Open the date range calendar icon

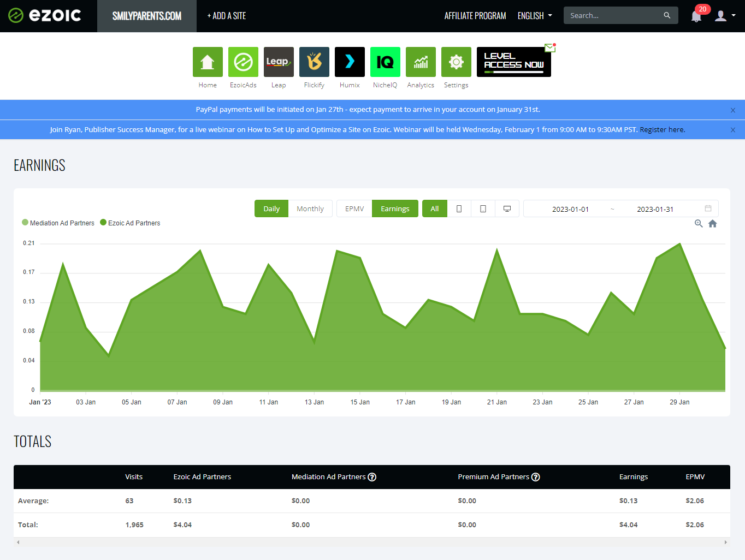click(708, 208)
